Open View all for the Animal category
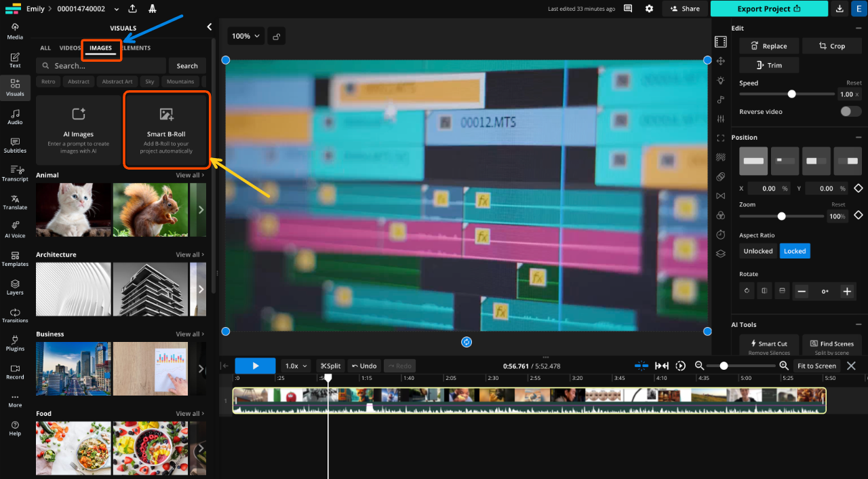 189,175
